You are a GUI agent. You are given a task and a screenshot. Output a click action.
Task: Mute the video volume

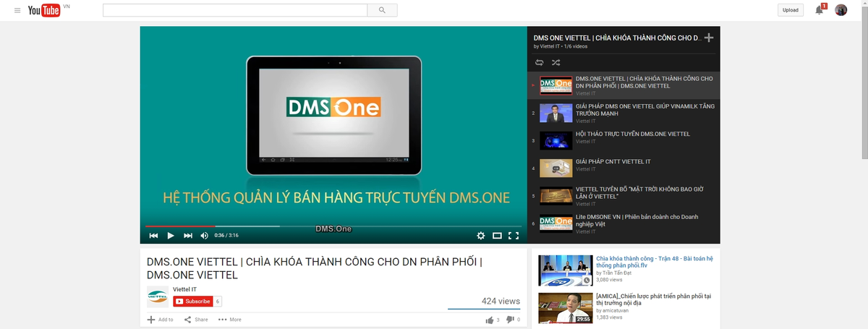(x=205, y=235)
